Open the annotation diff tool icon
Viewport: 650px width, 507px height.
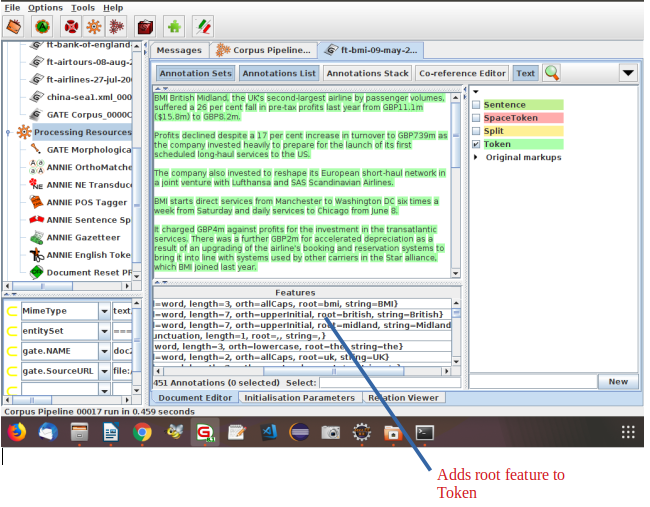click(203, 27)
